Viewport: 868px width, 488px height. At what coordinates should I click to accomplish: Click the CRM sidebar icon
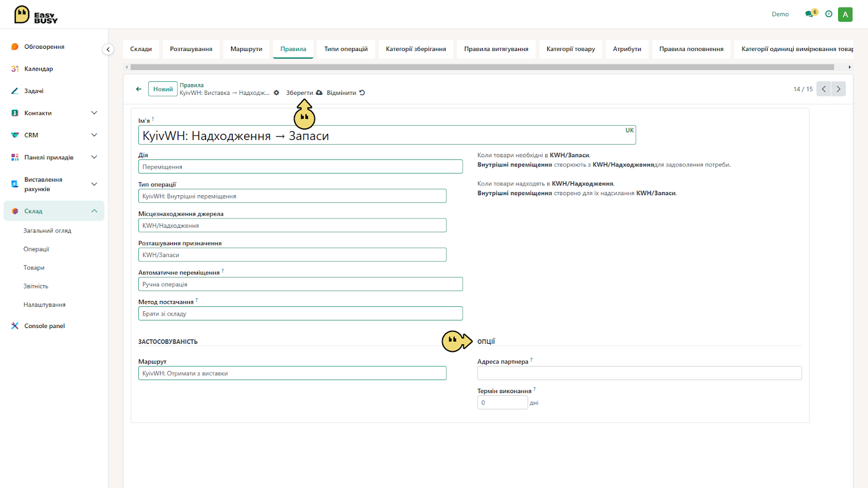pos(15,135)
